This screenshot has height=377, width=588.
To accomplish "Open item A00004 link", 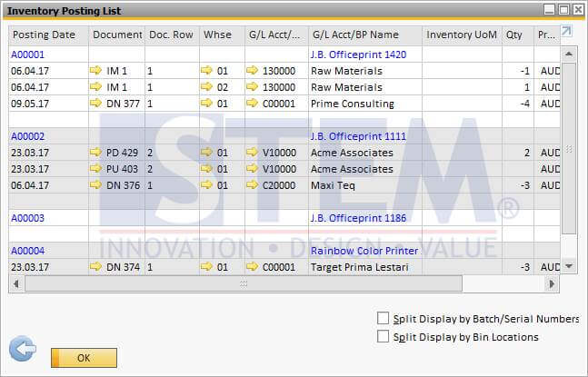I will click(28, 251).
